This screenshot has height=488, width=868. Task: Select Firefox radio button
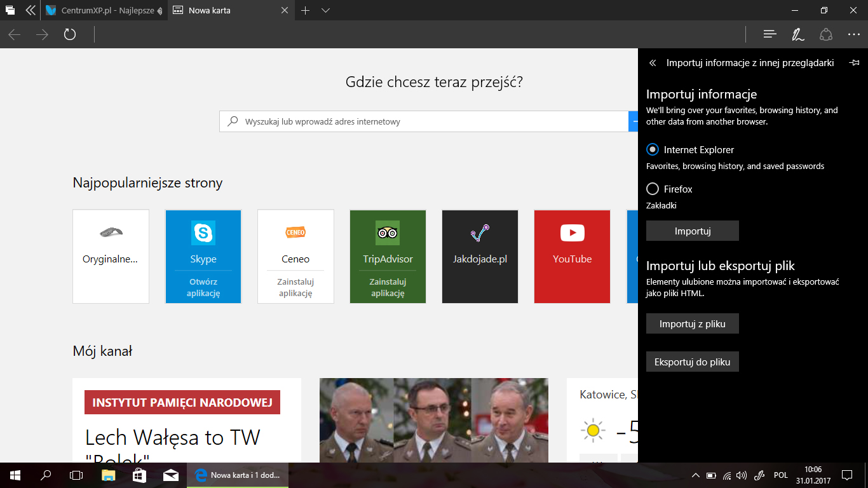(x=653, y=189)
